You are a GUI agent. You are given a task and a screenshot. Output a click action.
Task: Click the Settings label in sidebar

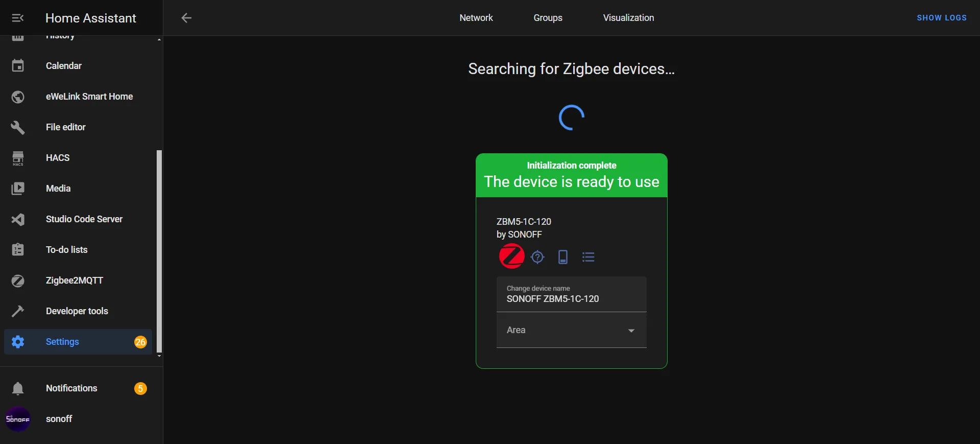click(62, 342)
